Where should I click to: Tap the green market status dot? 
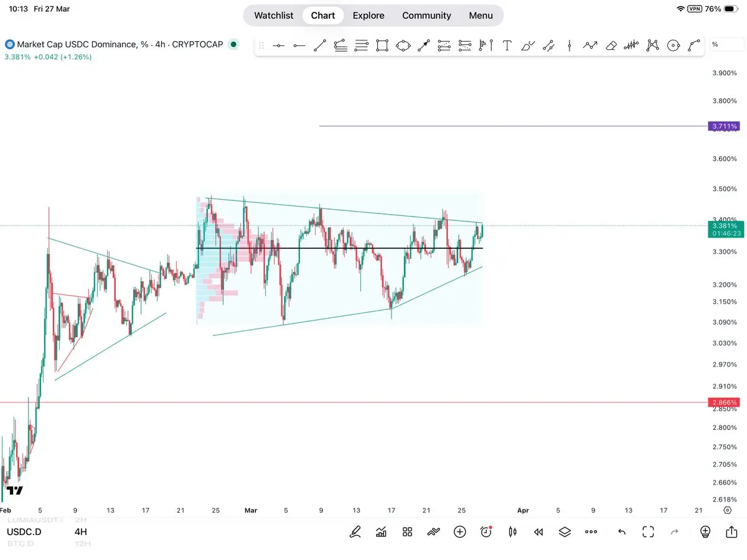click(x=233, y=45)
